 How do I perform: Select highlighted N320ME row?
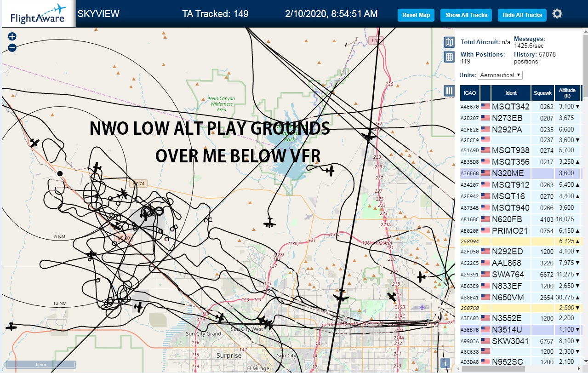click(520, 173)
